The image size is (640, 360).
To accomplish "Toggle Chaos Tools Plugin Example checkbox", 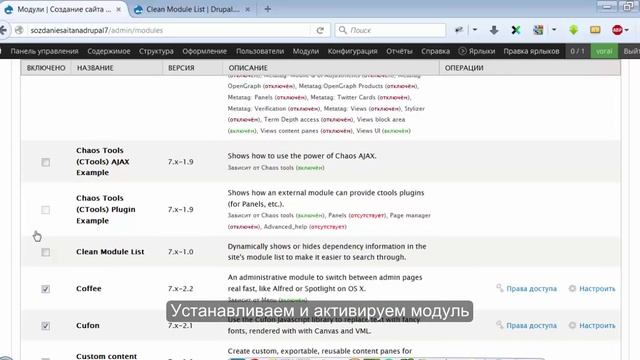I will point(46,210).
